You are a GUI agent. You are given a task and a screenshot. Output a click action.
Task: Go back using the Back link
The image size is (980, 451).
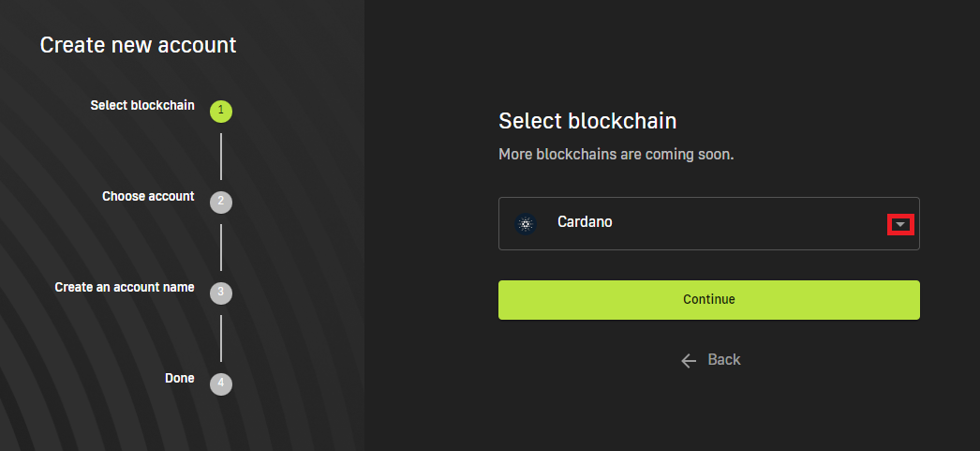723,360
